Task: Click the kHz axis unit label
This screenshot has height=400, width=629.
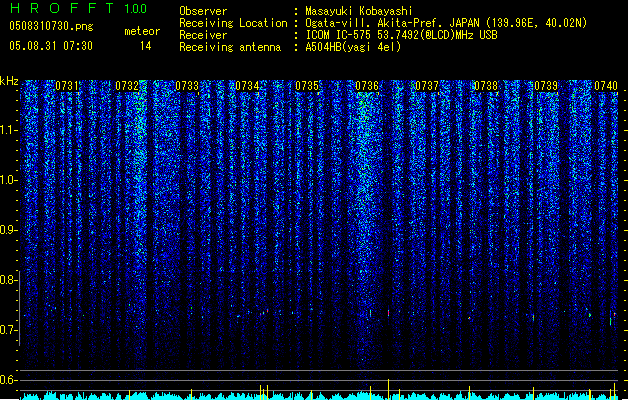Action: point(9,81)
